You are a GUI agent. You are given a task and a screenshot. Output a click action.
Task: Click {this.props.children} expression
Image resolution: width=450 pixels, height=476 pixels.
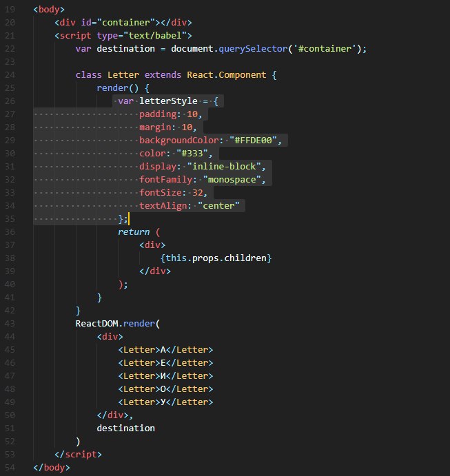coord(216,258)
